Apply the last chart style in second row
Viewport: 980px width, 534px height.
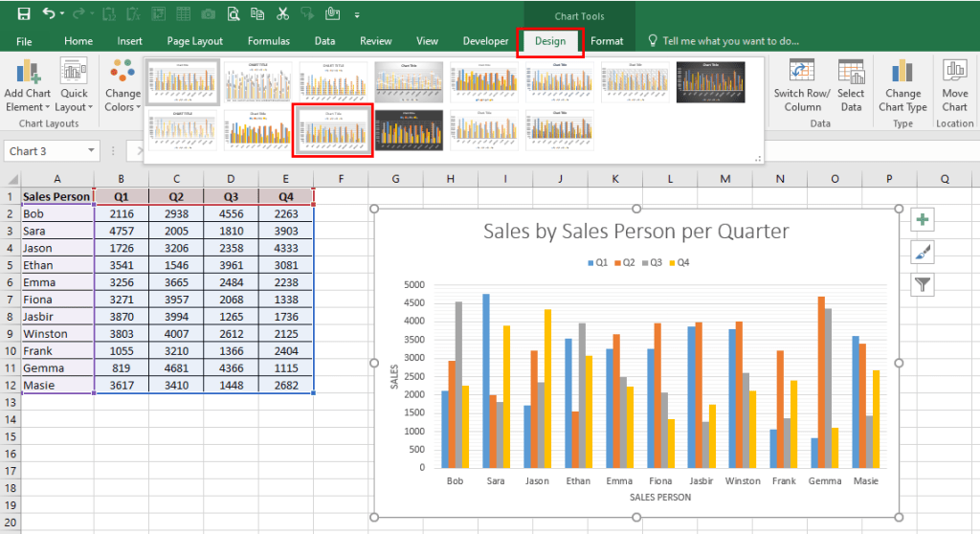pos(559,131)
